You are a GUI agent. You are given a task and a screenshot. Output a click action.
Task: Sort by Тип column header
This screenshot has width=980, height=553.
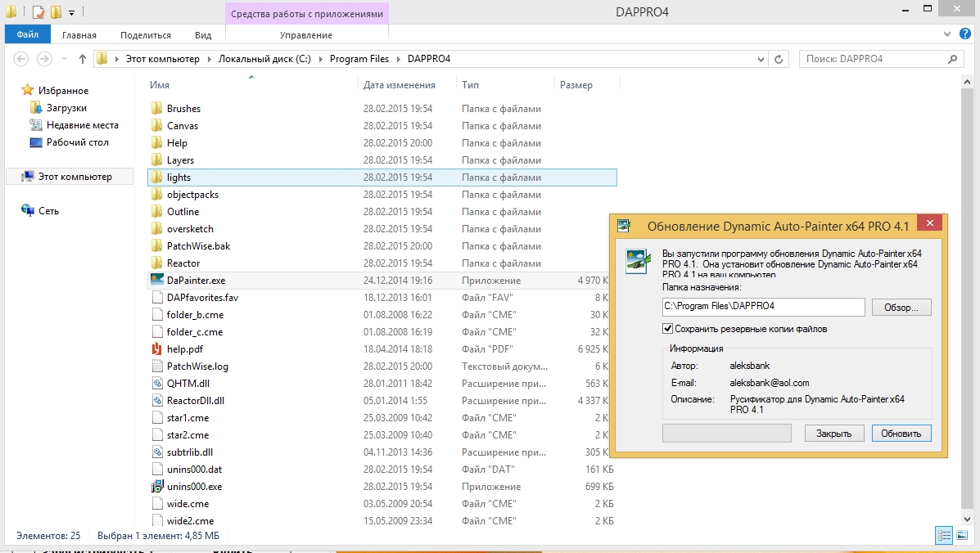click(x=470, y=85)
